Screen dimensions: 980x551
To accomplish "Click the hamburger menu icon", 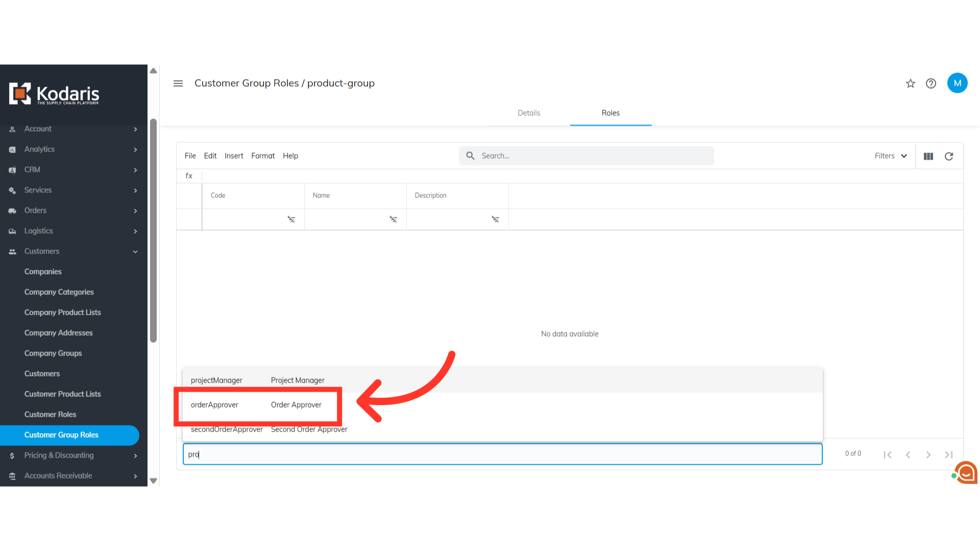I will (178, 83).
